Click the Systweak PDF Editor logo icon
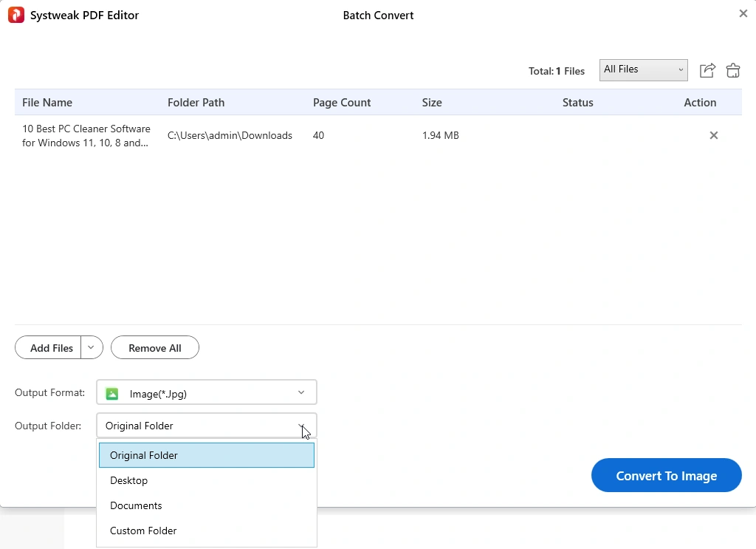756x549 pixels. 16,15
